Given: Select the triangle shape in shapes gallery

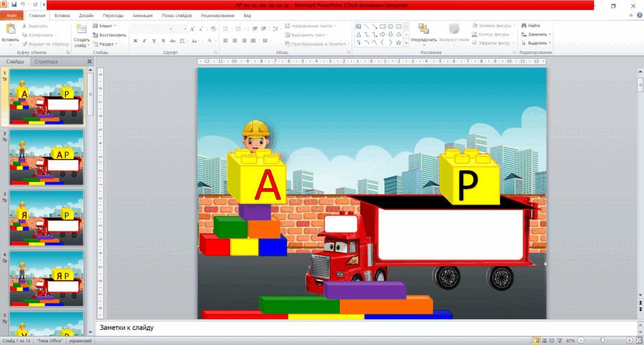Looking at the screenshot, I should pyautogui.click(x=358, y=34).
